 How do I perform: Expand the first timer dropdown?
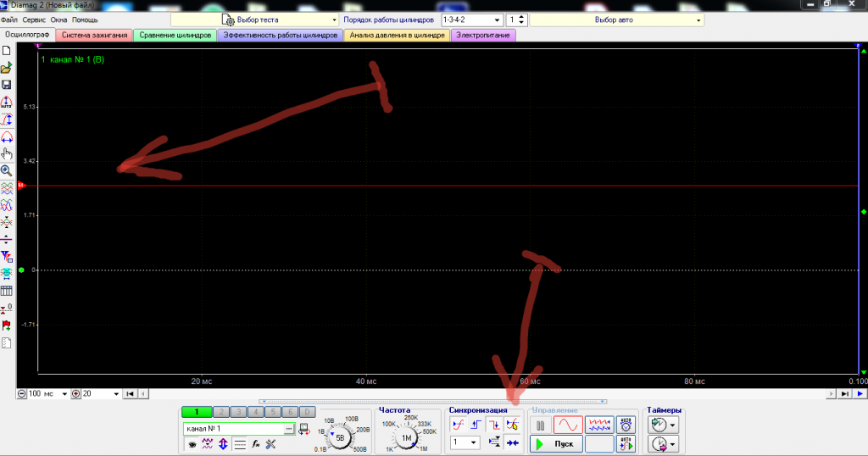672,425
